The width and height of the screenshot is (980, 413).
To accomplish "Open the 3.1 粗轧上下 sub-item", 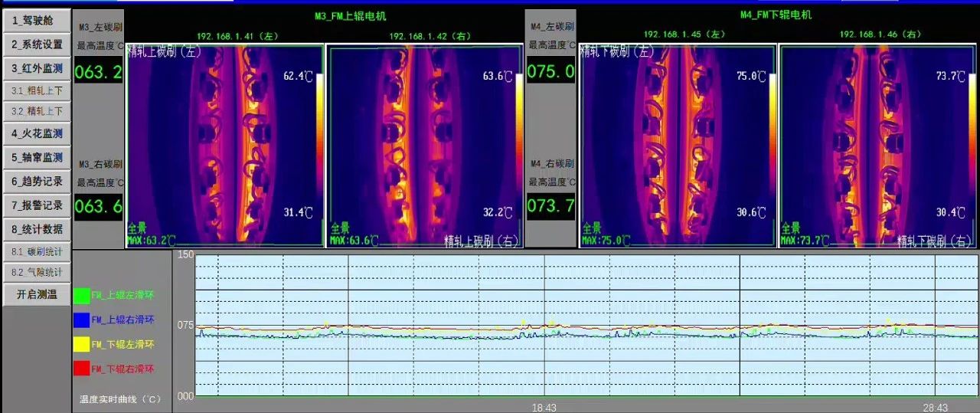I will (x=36, y=90).
